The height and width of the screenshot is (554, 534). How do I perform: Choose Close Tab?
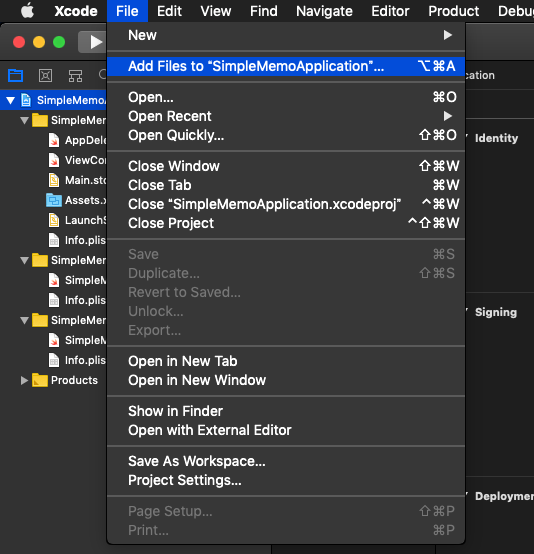coord(286,185)
